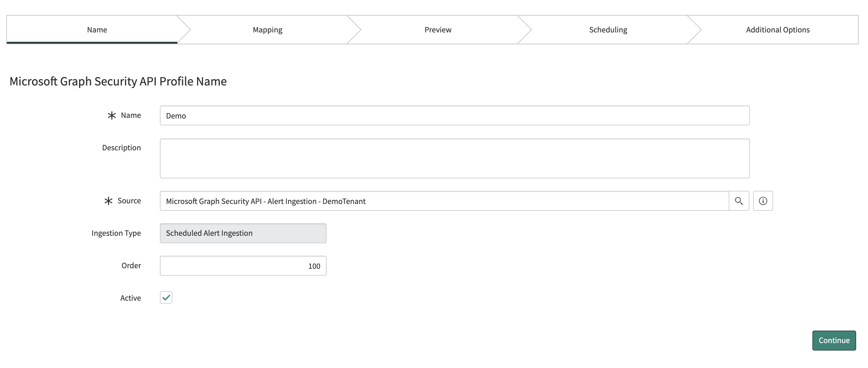Uncheck the Active checkbox
This screenshot has width=868, height=368.
click(166, 298)
